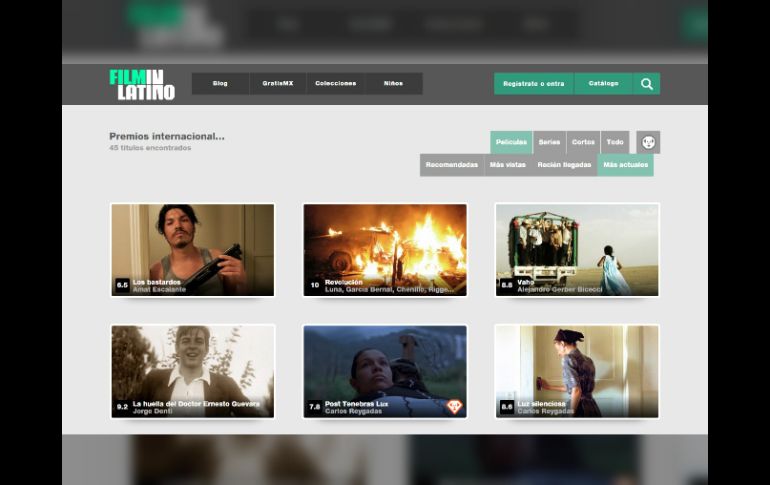Switch filter to Series
This screenshot has width=770, height=485.
pyautogui.click(x=549, y=142)
